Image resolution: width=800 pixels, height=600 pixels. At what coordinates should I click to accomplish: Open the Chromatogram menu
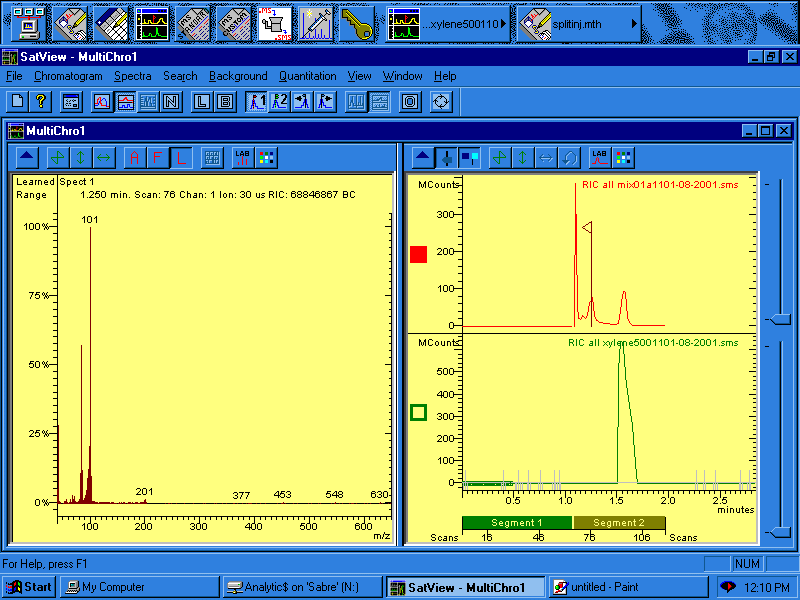coord(68,76)
